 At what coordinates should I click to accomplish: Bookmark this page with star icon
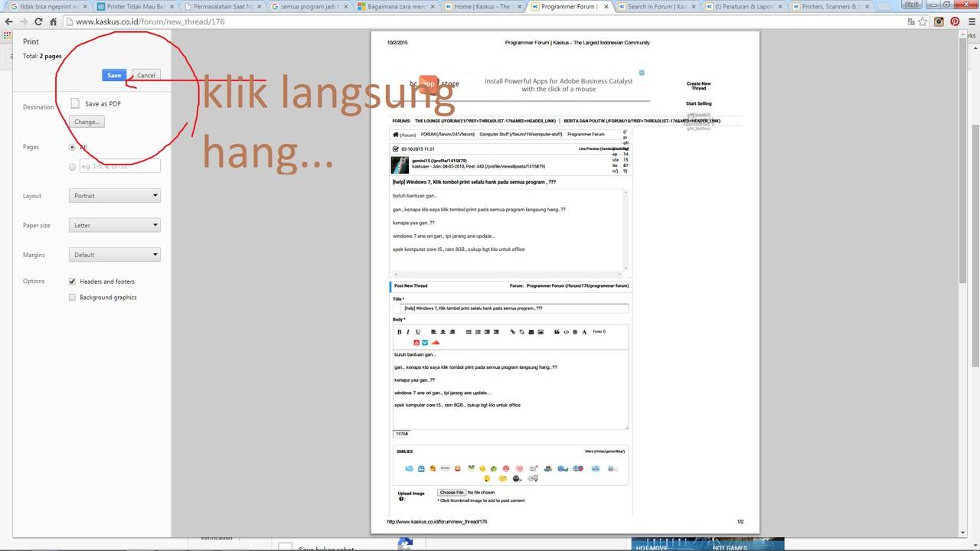point(922,21)
